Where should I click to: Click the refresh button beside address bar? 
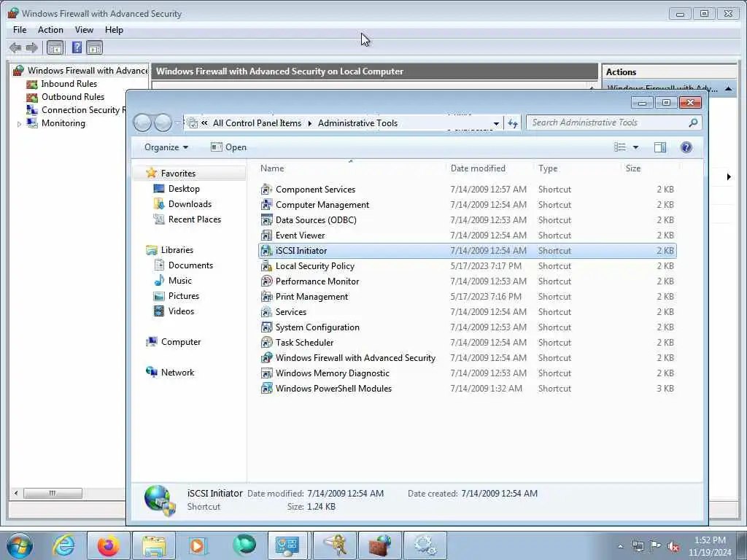[512, 123]
